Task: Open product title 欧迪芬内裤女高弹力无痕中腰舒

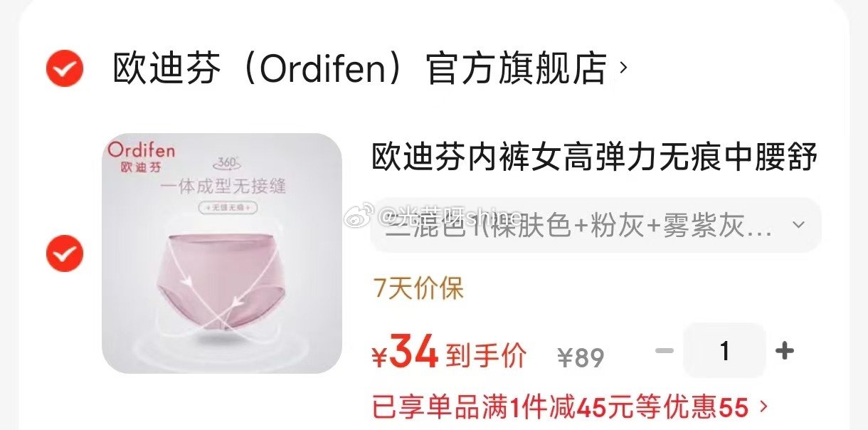Action: pos(595,157)
